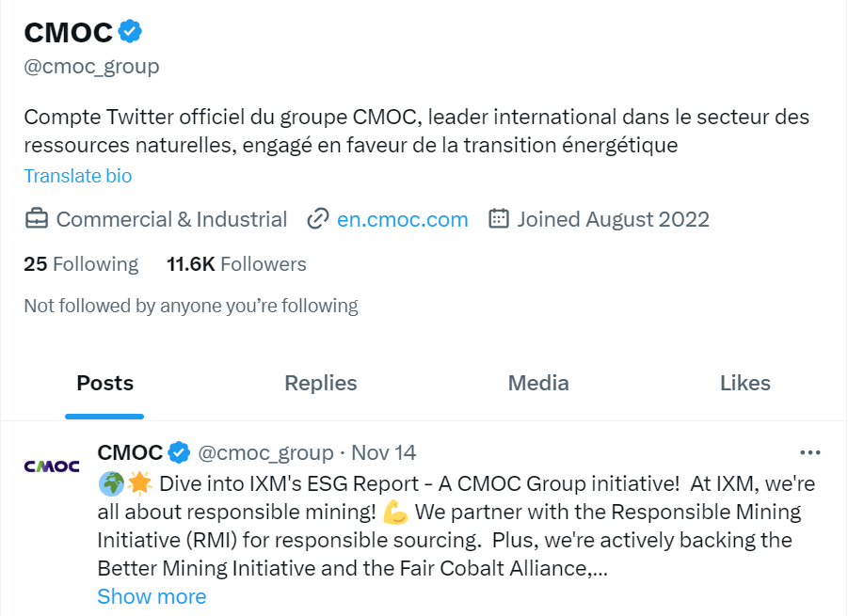Select the Likes tab
The height and width of the screenshot is (616, 848).
click(x=744, y=384)
